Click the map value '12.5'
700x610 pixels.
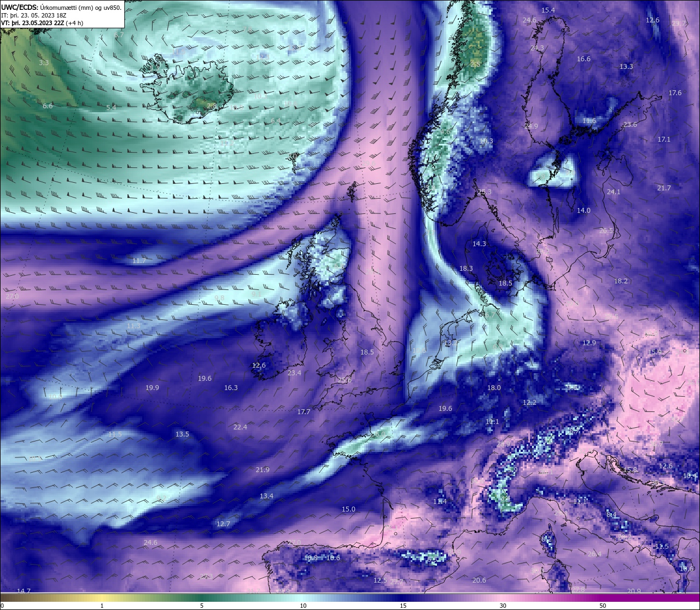click(380, 580)
